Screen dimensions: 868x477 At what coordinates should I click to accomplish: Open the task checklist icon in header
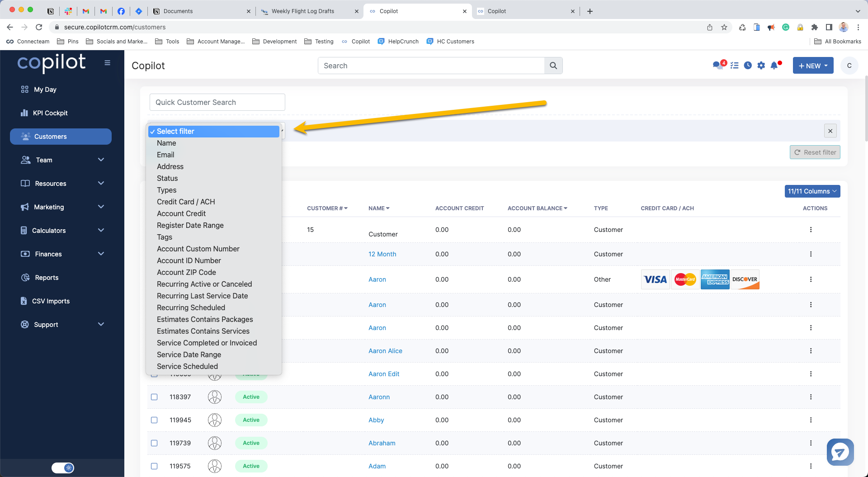[x=735, y=66]
